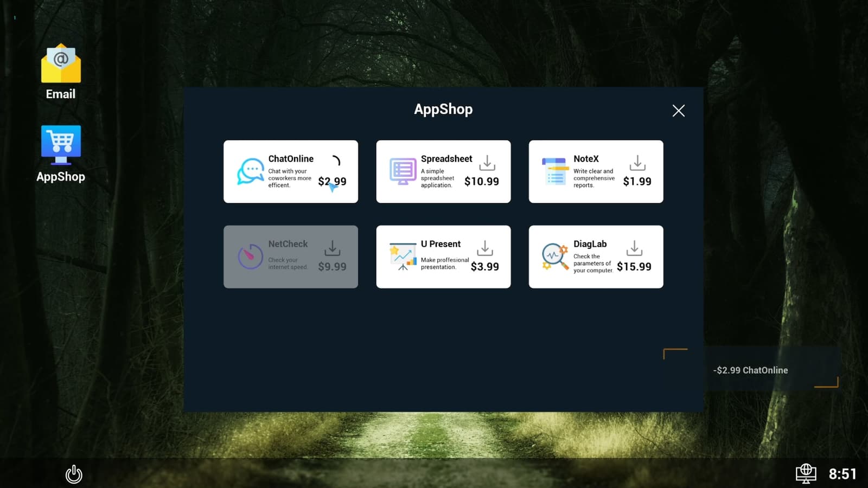Download the DiagLab app
The width and height of the screenshot is (868, 488).
(634, 248)
